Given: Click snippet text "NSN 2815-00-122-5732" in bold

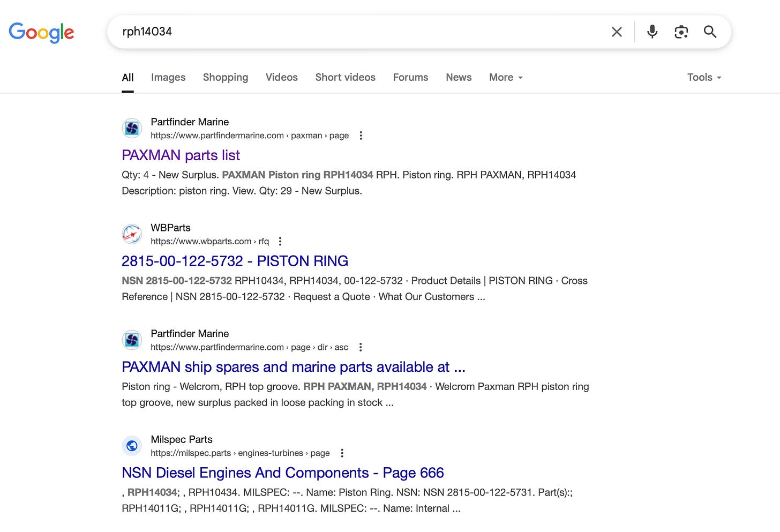Looking at the screenshot, I should [x=177, y=281].
